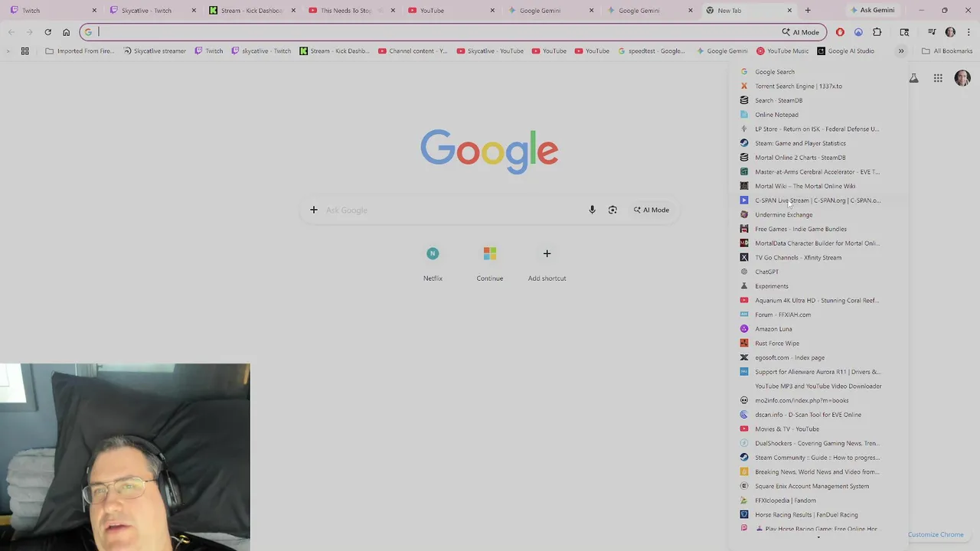This screenshot has height=551, width=980.
Task: Open the media controls icon
Action: tap(932, 32)
